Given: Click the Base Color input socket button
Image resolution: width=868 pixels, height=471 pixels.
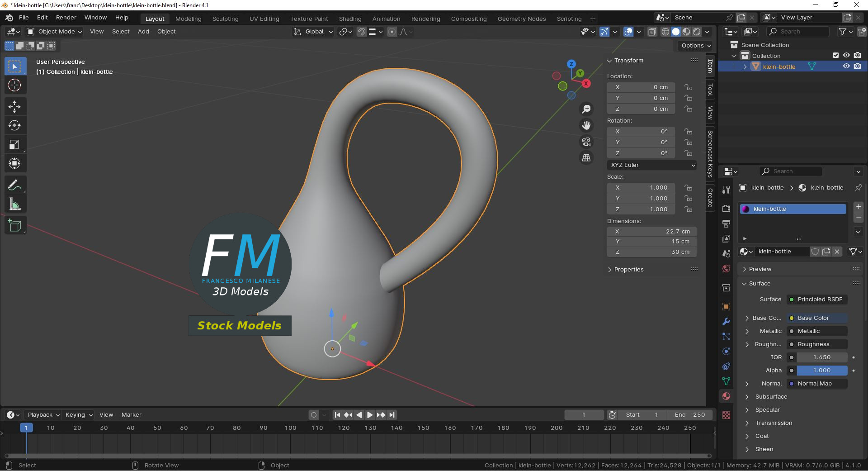Looking at the screenshot, I should tap(817, 318).
